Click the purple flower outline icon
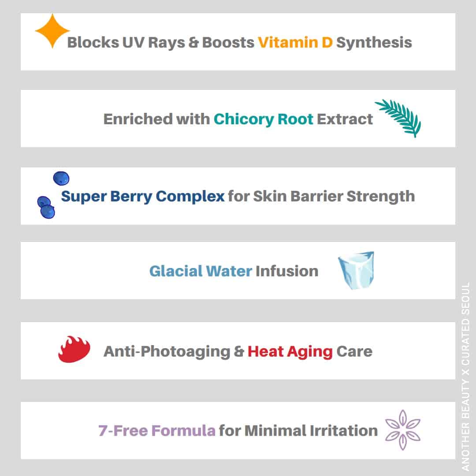The image size is (476, 476). coord(402,430)
